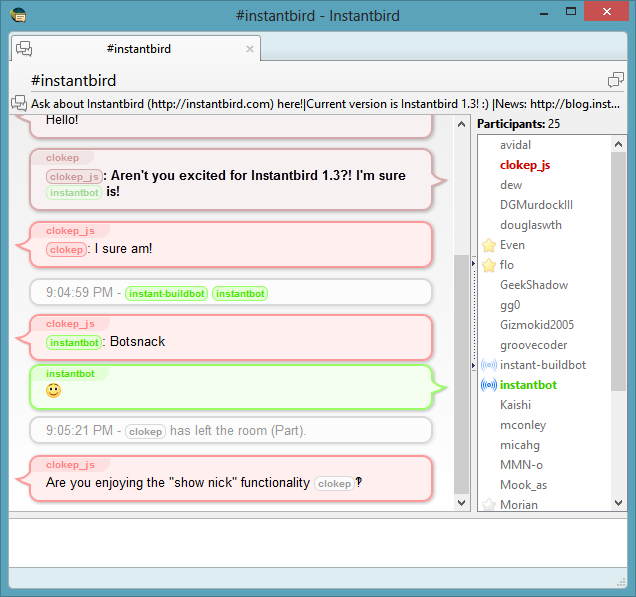Select participant GeekShadow

(x=545, y=285)
